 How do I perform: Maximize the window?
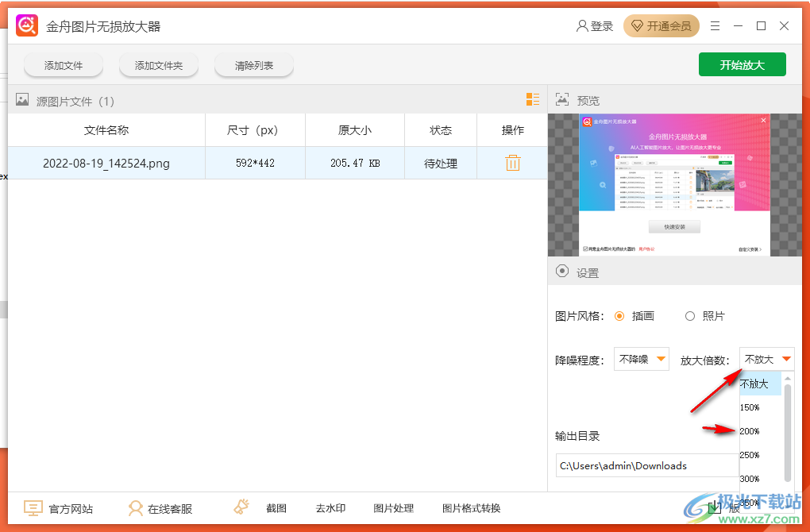[761, 26]
